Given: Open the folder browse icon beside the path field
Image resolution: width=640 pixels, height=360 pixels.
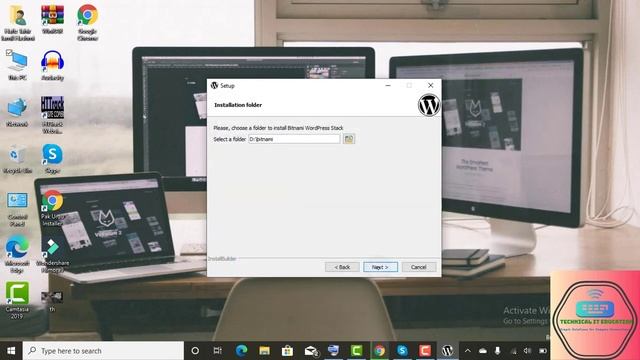Looking at the screenshot, I should pos(349,139).
